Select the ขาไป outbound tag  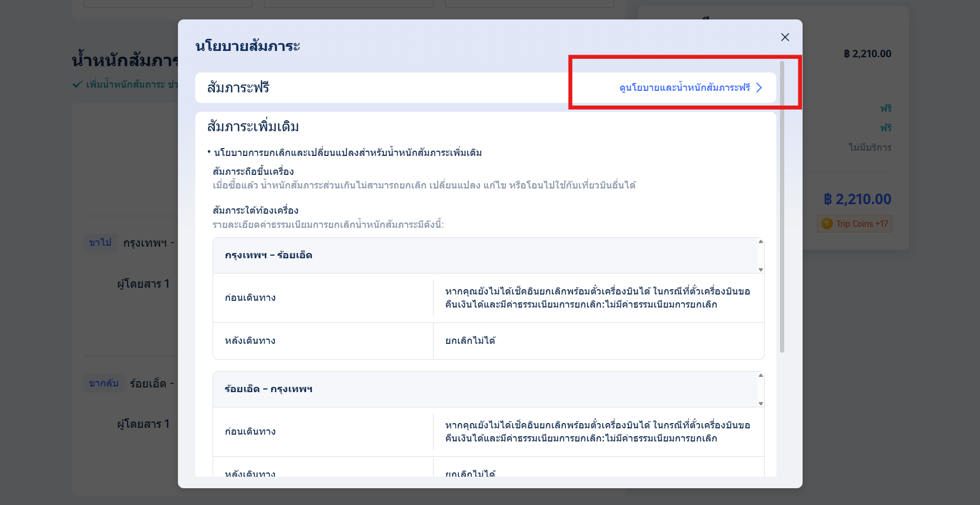click(100, 243)
